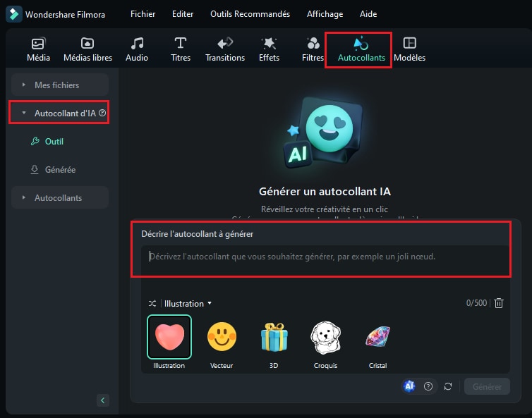Image resolution: width=532 pixels, height=418 pixels.
Task: Expand the Mes fichiers section
Action: point(60,85)
